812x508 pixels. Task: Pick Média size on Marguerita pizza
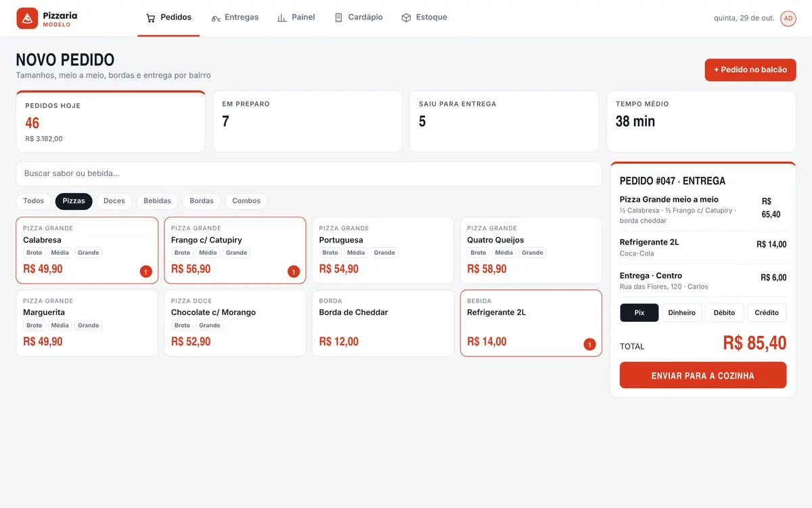(x=60, y=326)
